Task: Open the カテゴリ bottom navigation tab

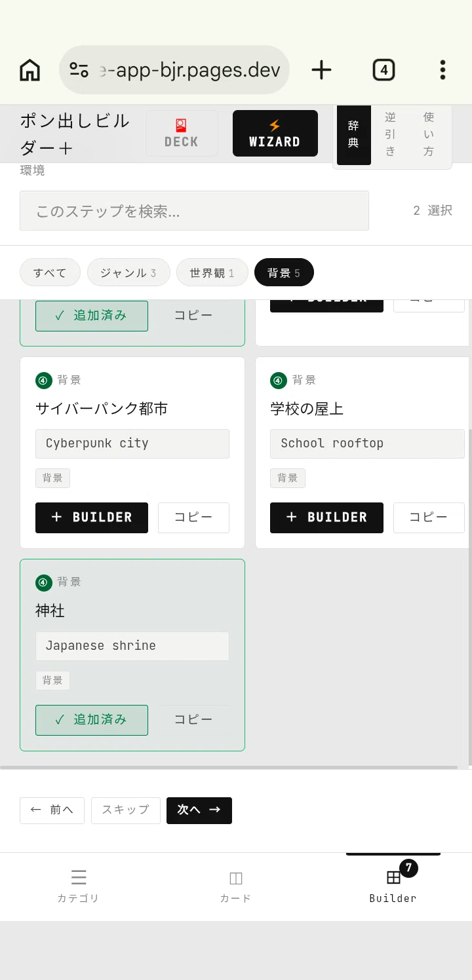Action: (x=78, y=886)
